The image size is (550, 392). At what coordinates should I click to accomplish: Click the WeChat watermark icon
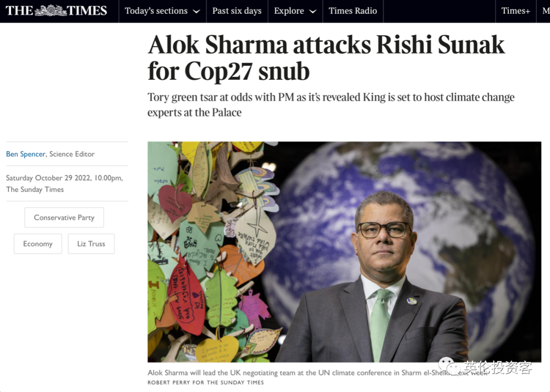pyautogui.click(x=449, y=367)
